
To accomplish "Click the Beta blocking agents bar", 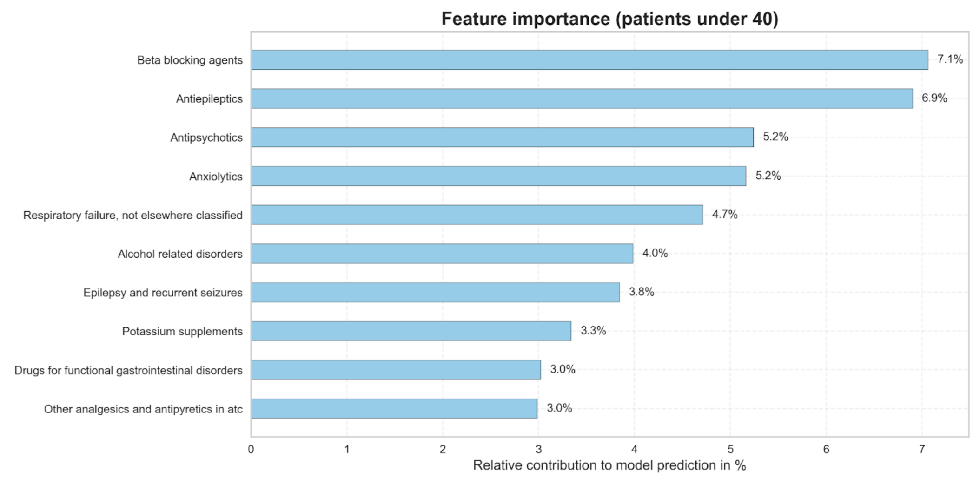I will pyautogui.click(x=589, y=60).
